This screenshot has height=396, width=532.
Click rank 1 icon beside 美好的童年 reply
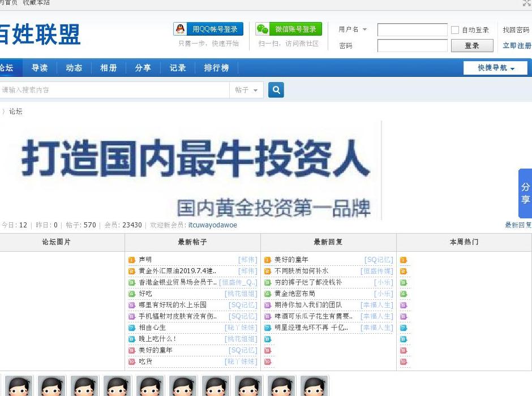268,260
